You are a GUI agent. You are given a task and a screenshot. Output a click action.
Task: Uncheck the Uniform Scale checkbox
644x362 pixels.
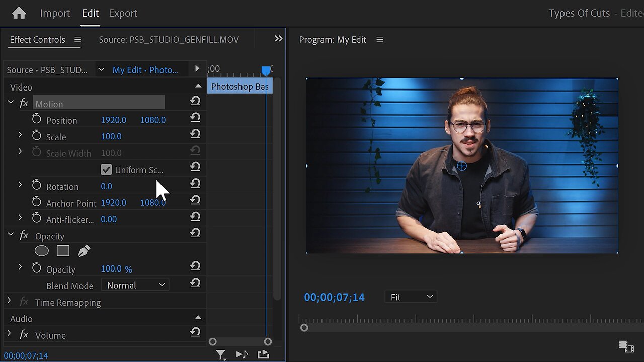point(106,170)
